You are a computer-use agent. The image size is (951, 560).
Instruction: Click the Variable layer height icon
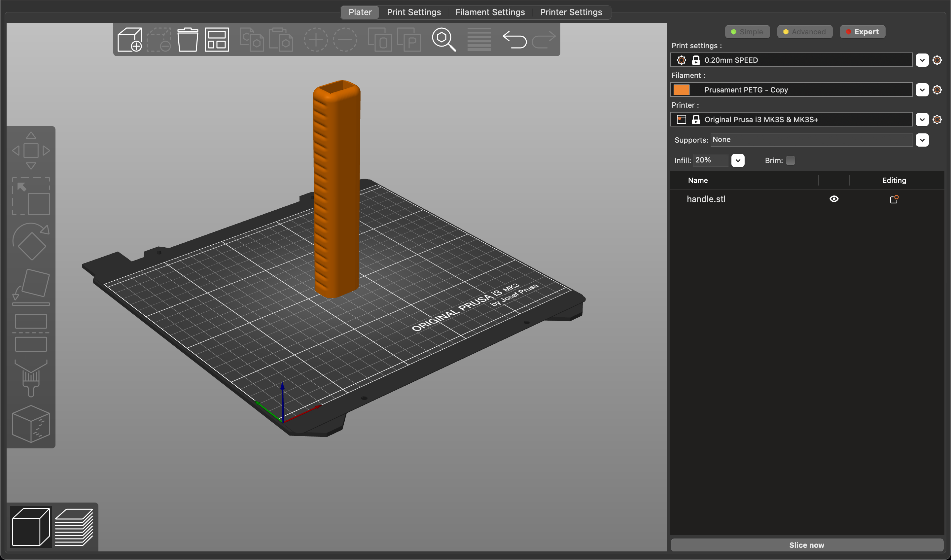[x=479, y=40]
